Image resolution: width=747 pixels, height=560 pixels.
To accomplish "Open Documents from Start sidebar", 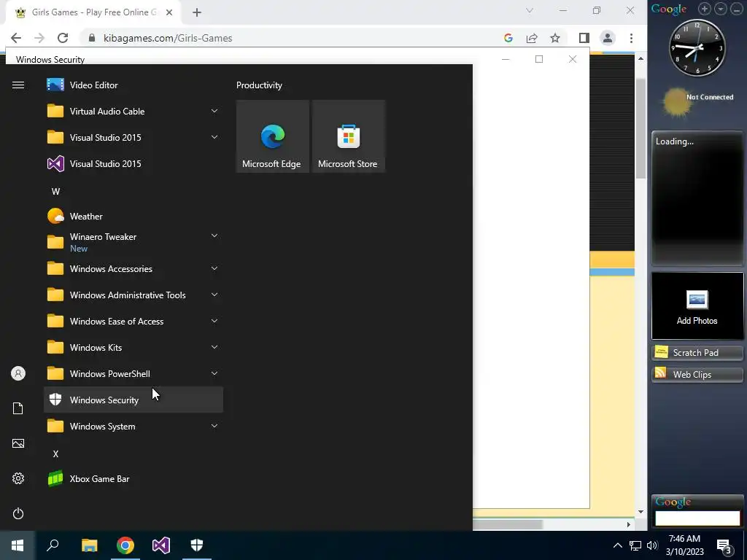I will pos(18,408).
